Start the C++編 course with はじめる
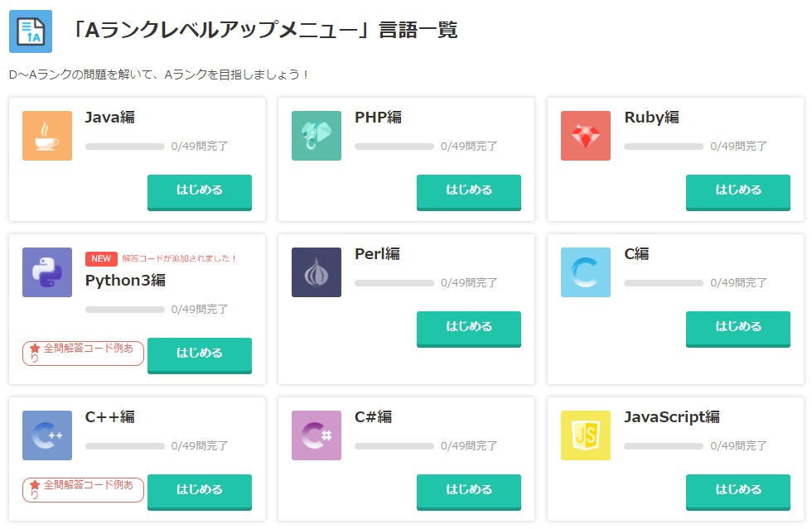812x529 pixels. 200,492
